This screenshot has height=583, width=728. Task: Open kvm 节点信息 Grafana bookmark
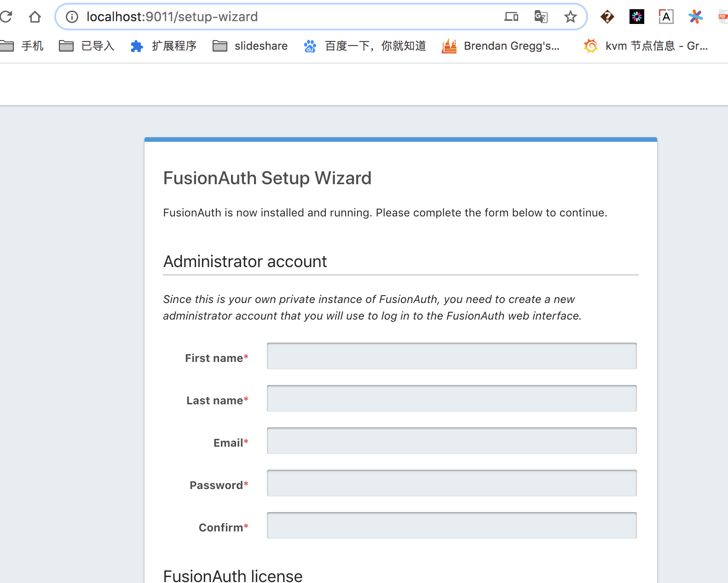click(646, 46)
